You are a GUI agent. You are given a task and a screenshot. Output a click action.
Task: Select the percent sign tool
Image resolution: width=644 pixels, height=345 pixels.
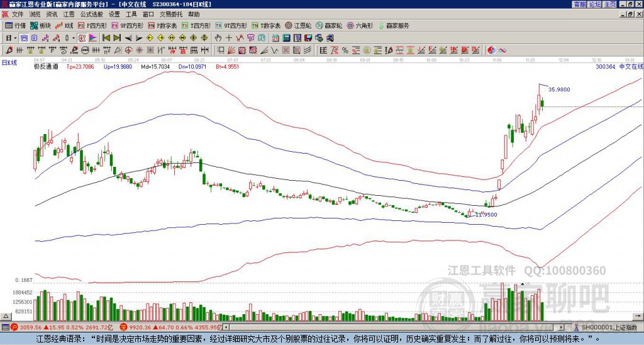click(x=345, y=50)
